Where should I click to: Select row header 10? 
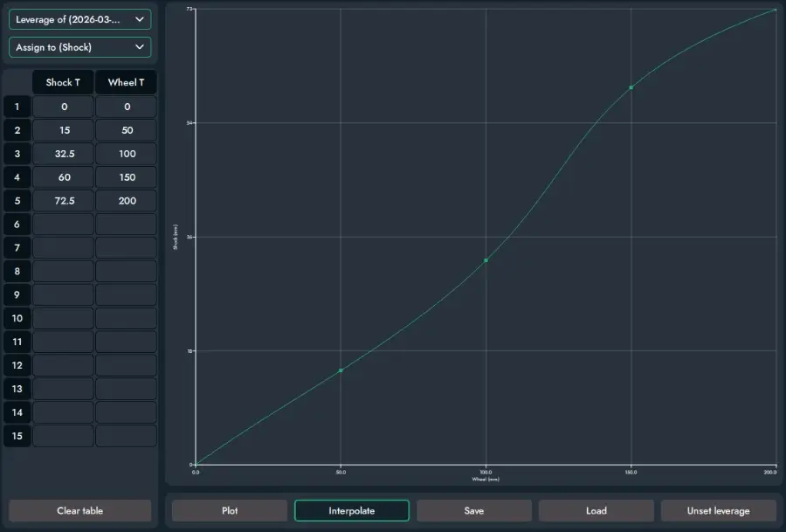pos(17,318)
